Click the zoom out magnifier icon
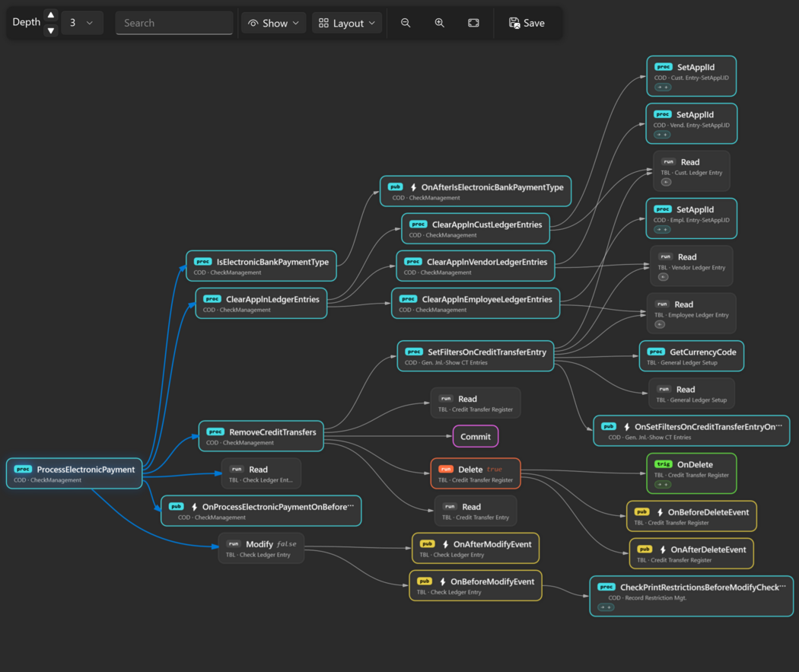This screenshot has height=672, width=799. 406,23
